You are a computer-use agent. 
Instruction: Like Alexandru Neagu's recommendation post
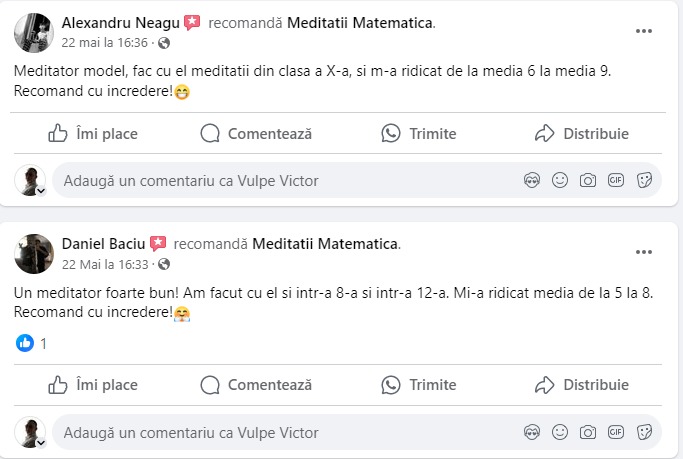[93, 133]
